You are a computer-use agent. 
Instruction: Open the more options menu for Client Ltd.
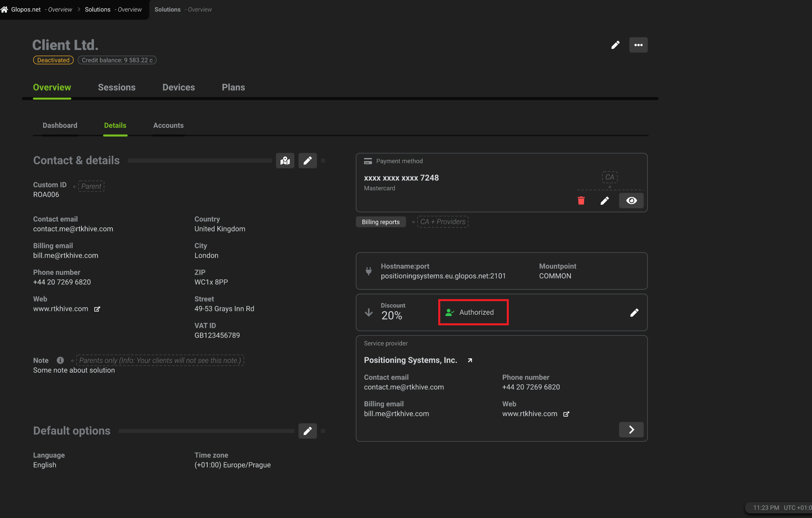638,45
